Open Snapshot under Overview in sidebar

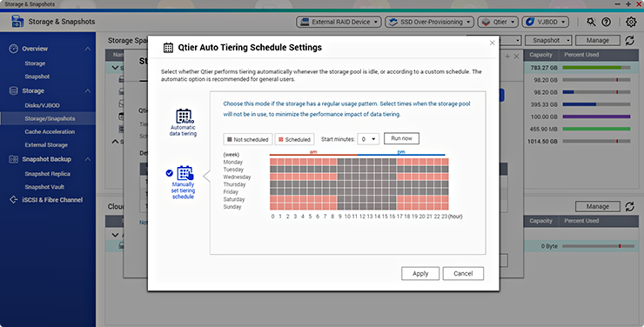tap(37, 77)
